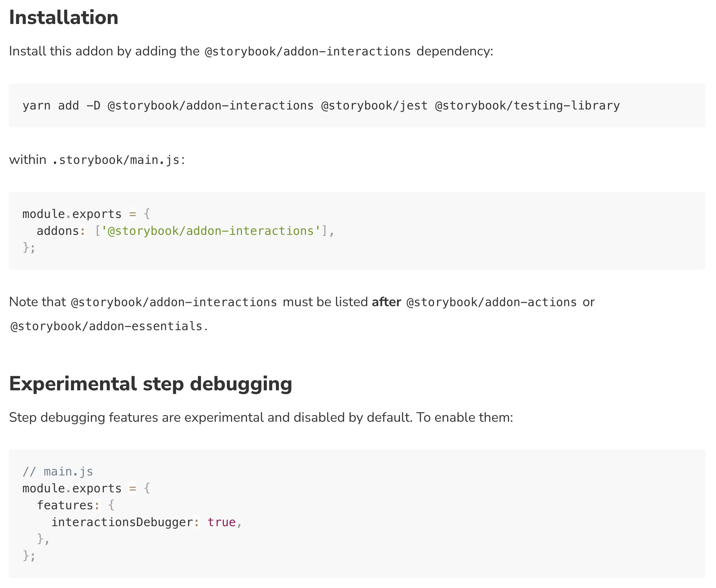Click the 'Step debugging features are experimental' paragraph
716x588 pixels.
click(261, 418)
